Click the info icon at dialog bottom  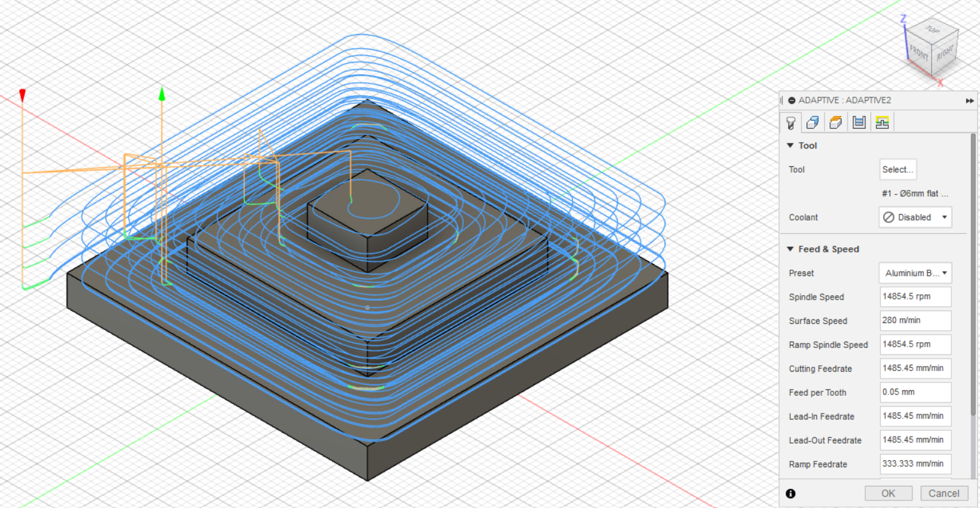[x=790, y=493]
